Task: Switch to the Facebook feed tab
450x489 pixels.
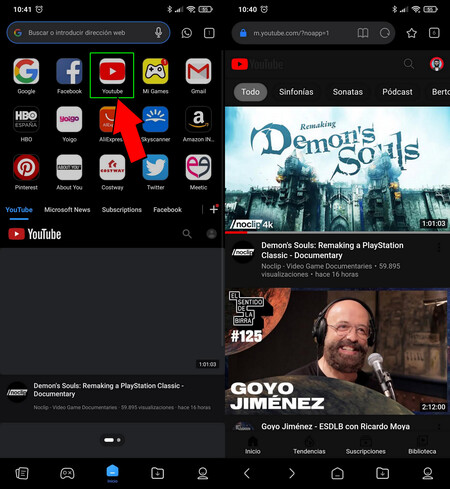Action: (x=167, y=210)
